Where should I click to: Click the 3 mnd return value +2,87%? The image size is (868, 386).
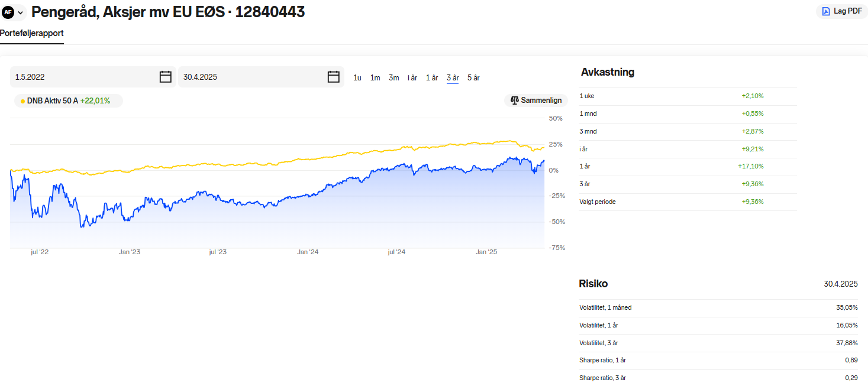pos(753,131)
